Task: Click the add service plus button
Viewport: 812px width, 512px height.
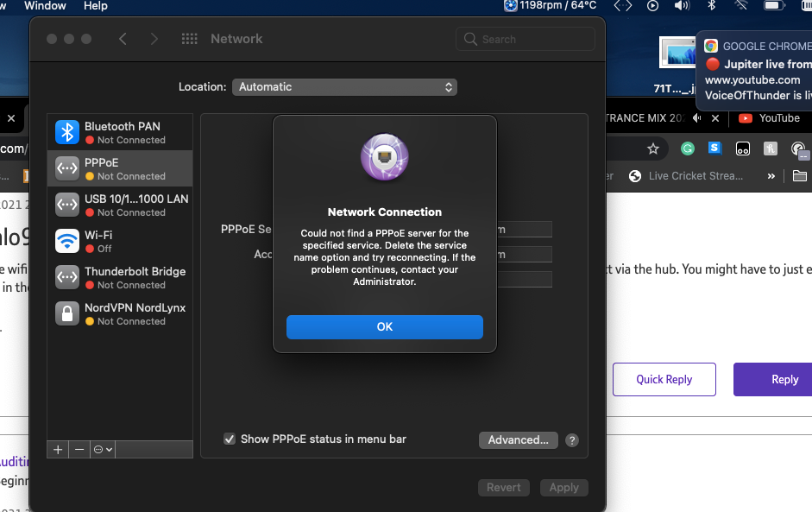Action: (58, 450)
